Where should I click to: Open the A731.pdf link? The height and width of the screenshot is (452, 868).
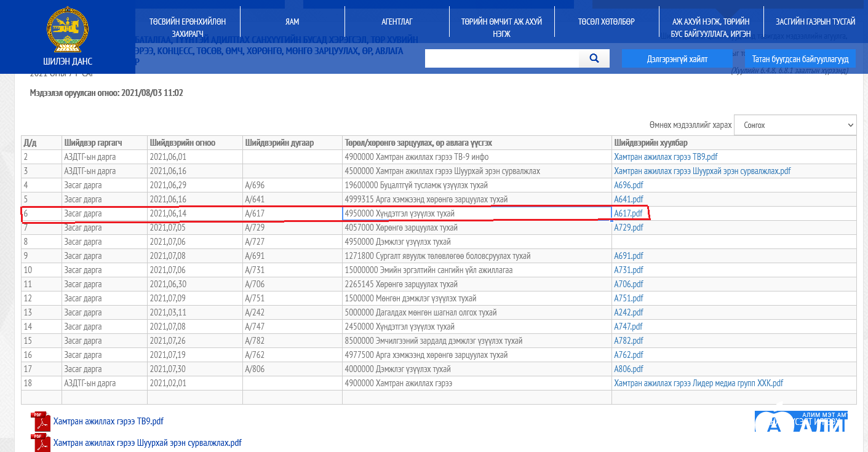(x=628, y=270)
